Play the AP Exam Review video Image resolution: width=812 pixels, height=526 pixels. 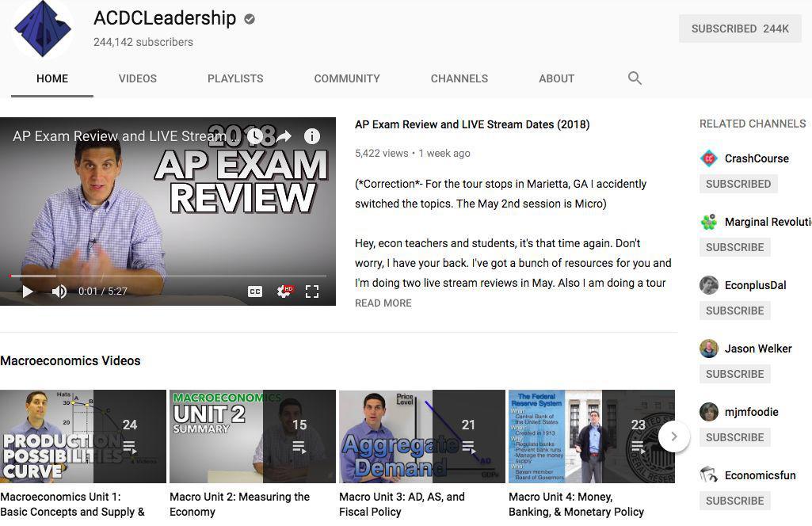click(28, 292)
